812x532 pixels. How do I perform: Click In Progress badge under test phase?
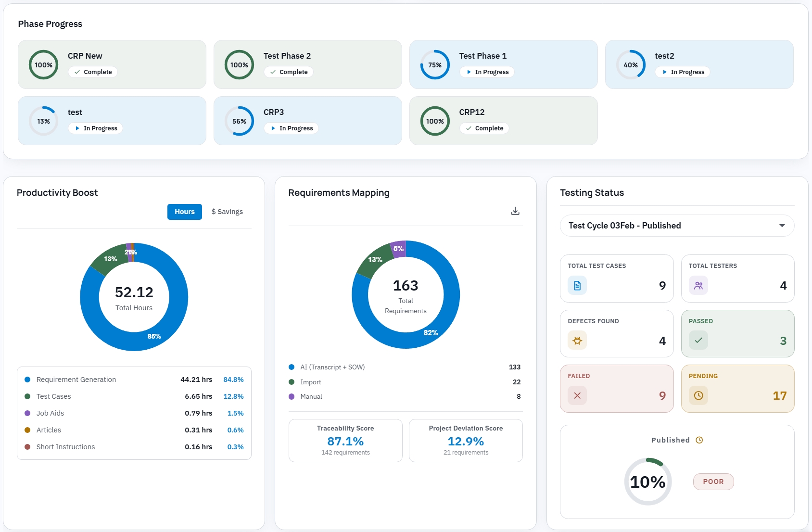(95, 128)
